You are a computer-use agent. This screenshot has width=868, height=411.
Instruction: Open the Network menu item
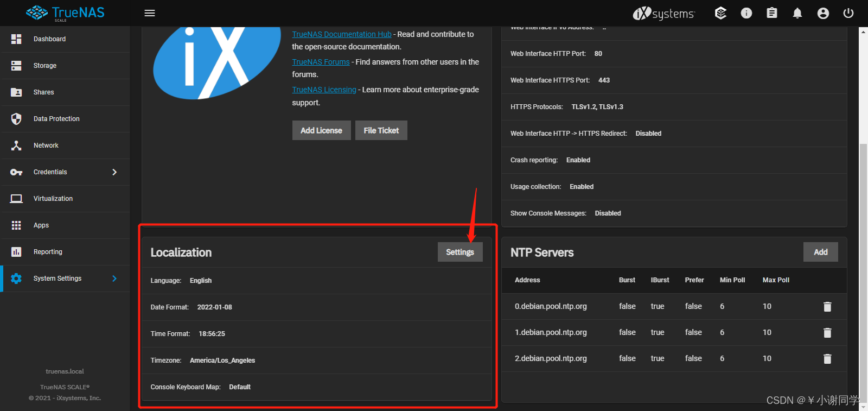[65, 146]
